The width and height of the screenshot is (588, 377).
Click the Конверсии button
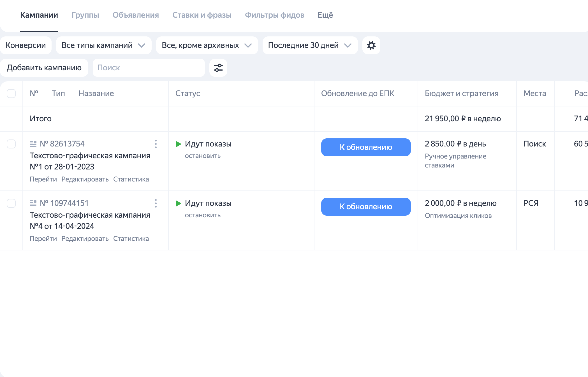[26, 45]
